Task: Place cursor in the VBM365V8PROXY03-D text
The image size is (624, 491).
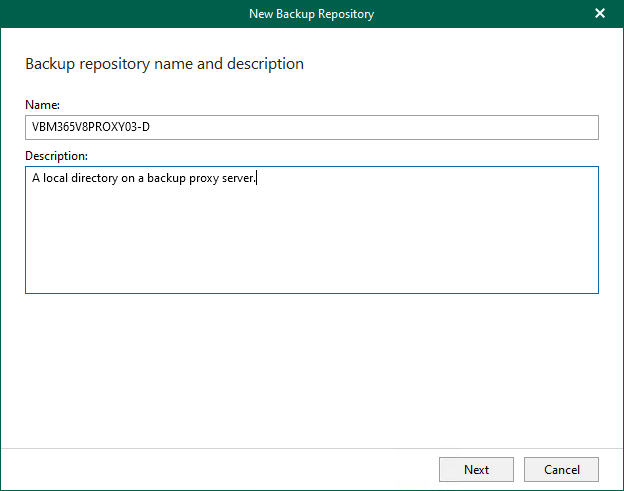Action: (x=90, y=127)
